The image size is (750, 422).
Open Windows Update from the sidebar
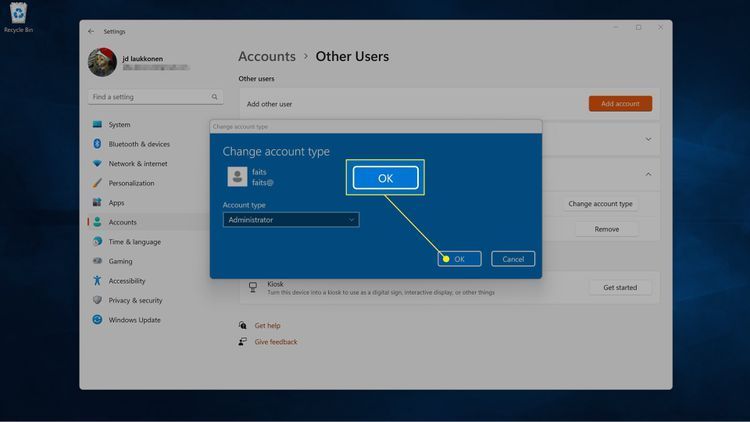pos(97,320)
